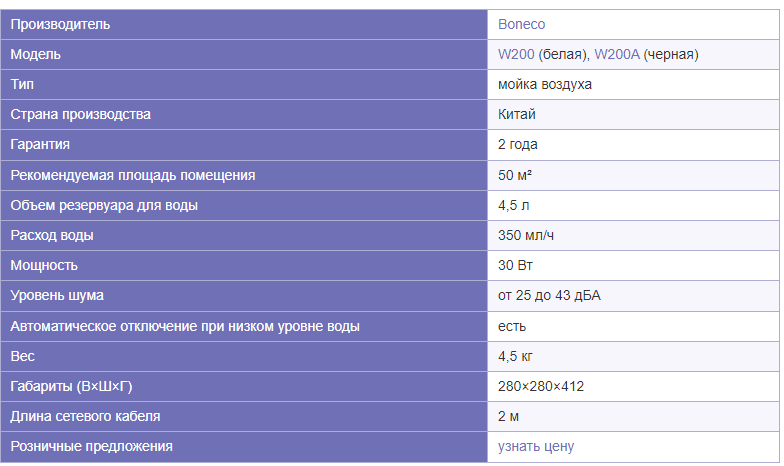Click the '50 м²' recommended area value
784x466 pixels.
(514, 175)
